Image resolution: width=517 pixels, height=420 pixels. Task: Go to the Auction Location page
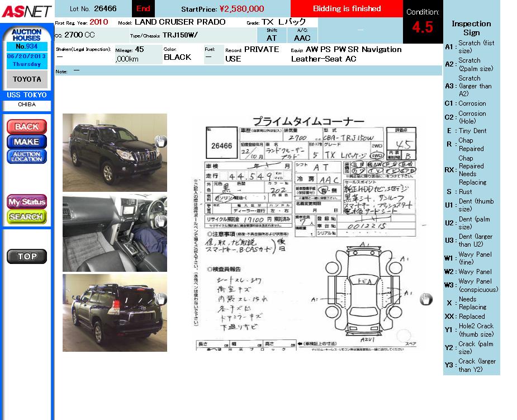click(x=27, y=157)
